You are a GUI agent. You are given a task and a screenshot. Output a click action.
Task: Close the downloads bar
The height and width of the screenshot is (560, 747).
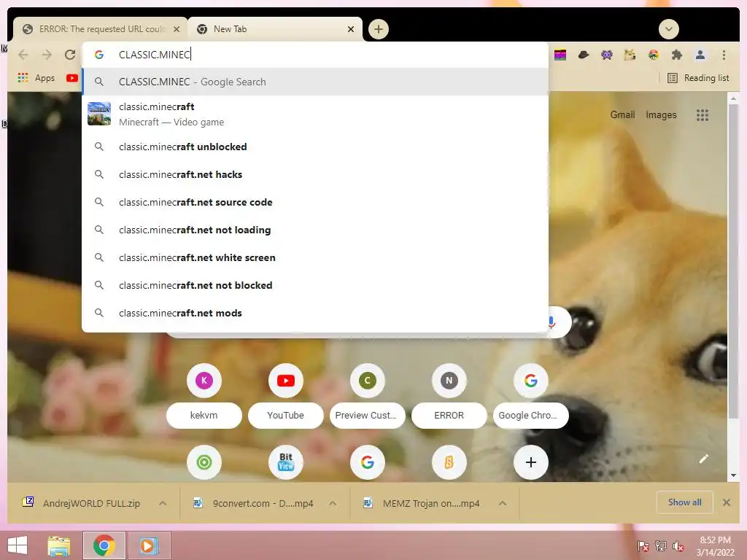pyautogui.click(x=726, y=502)
